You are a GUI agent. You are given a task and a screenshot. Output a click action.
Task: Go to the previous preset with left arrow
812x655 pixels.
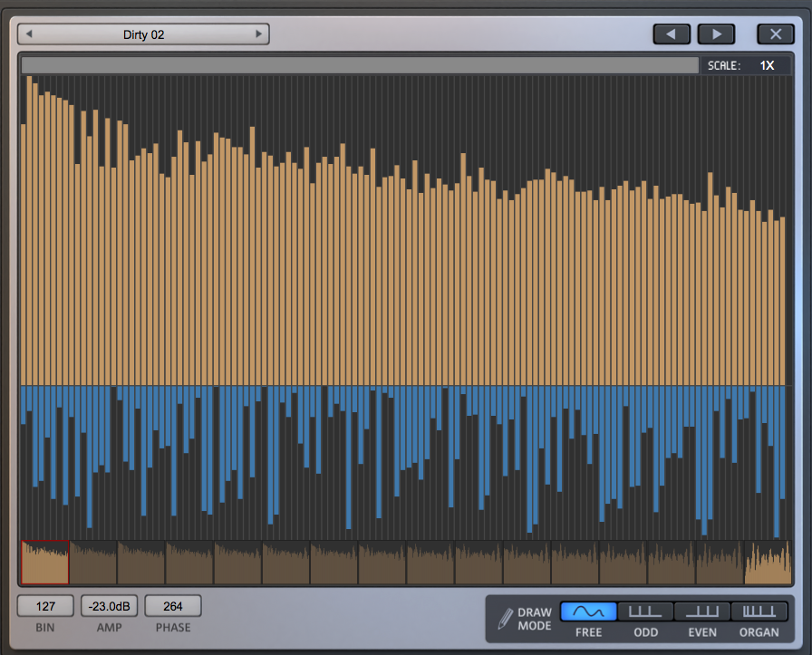(29, 34)
